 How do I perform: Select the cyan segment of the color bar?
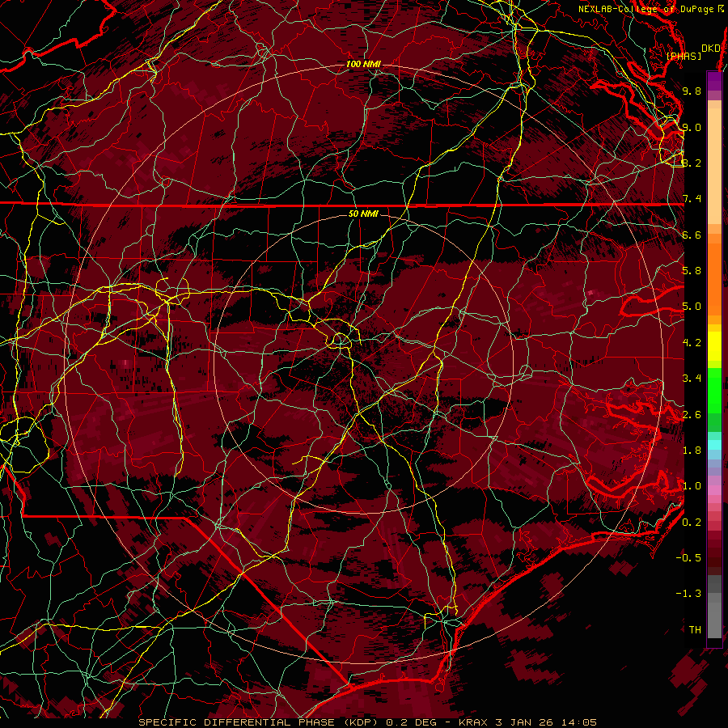tap(714, 445)
